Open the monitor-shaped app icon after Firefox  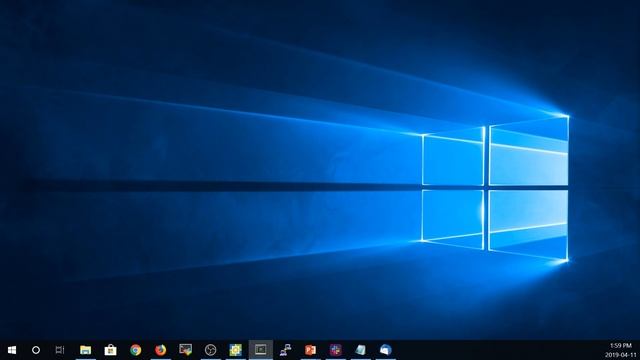pyautogui.click(x=185, y=349)
